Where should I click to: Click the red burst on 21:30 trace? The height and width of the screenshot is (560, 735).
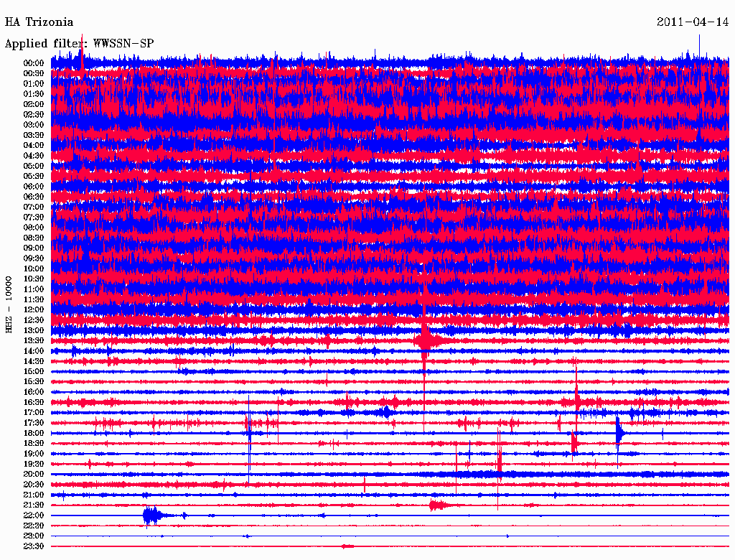(435, 505)
